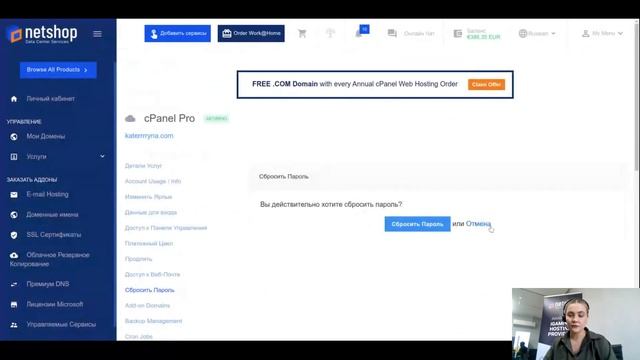This screenshot has height=360, width=640.
Task: Open Облачное Резервное Копирование
Action: pos(49,259)
